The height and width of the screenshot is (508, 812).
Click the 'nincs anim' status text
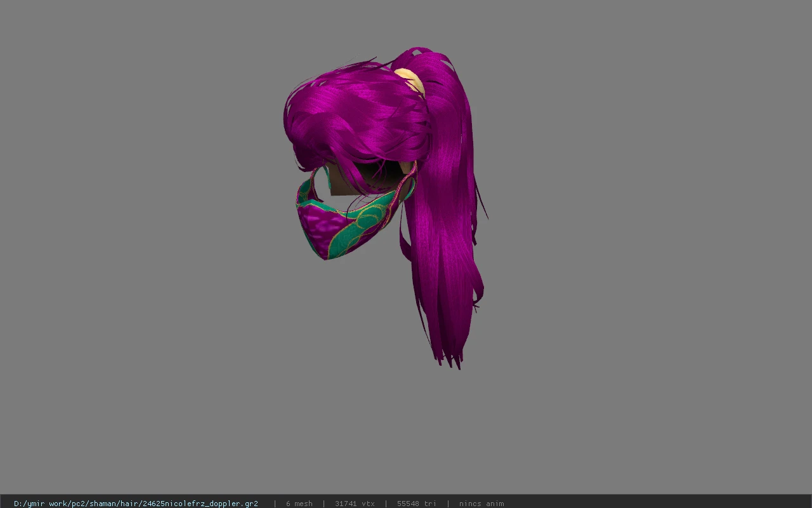tap(481, 504)
